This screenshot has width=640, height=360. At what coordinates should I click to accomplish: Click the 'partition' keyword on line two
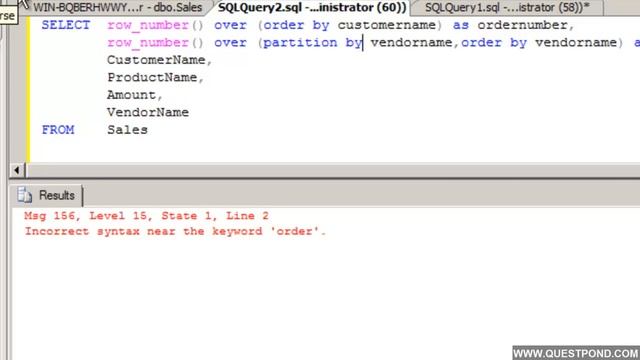pyautogui.click(x=300, y=43)
